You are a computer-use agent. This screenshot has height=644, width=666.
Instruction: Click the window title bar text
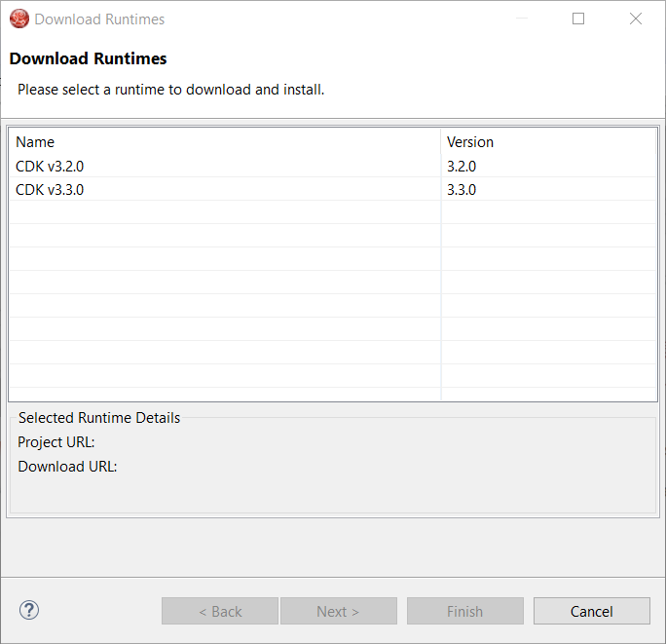99,19
